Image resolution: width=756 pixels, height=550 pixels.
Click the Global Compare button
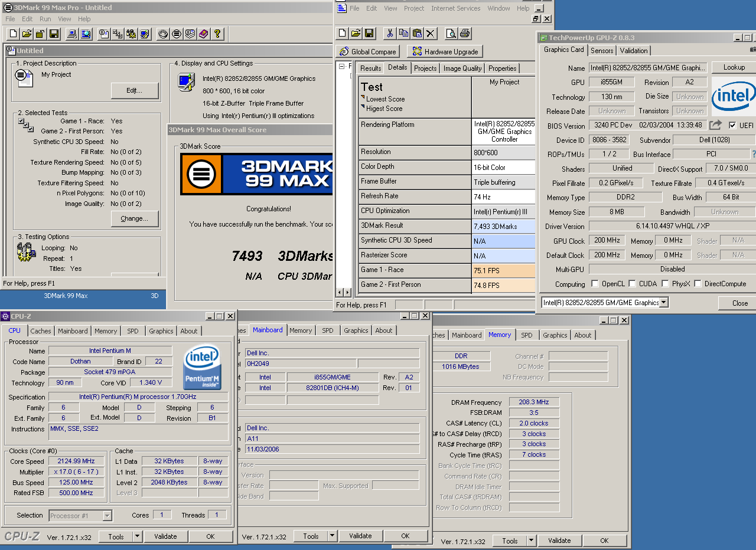[x=368, y=51]
